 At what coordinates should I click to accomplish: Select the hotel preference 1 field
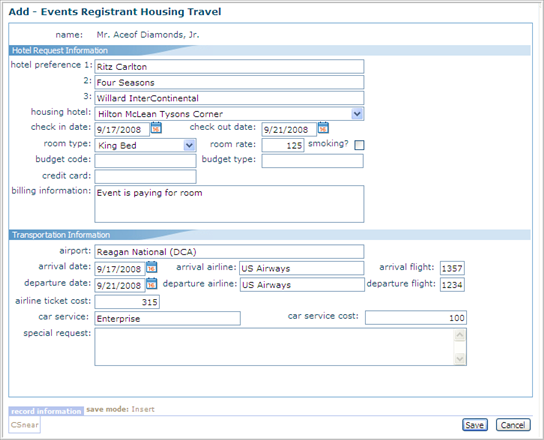click(229, 66)
